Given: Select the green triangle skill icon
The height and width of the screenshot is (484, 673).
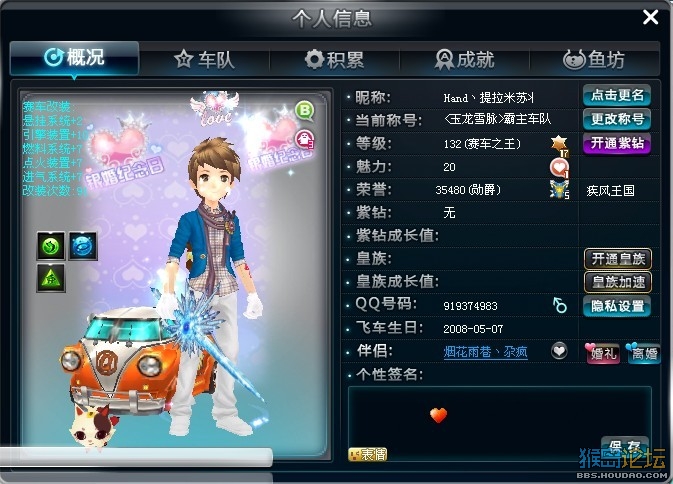Looking at the screenshot, I should click(51, 278).
